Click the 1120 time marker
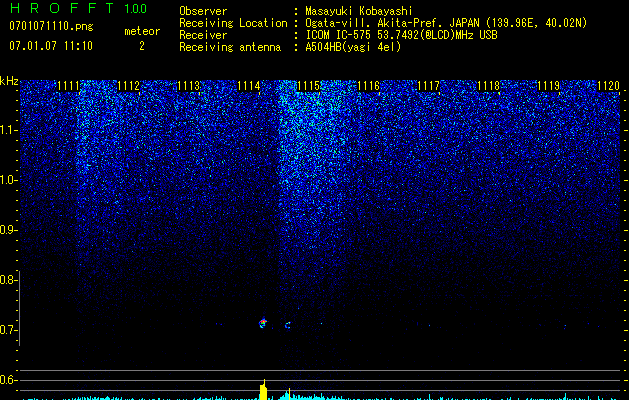 (x=608, y=86)
